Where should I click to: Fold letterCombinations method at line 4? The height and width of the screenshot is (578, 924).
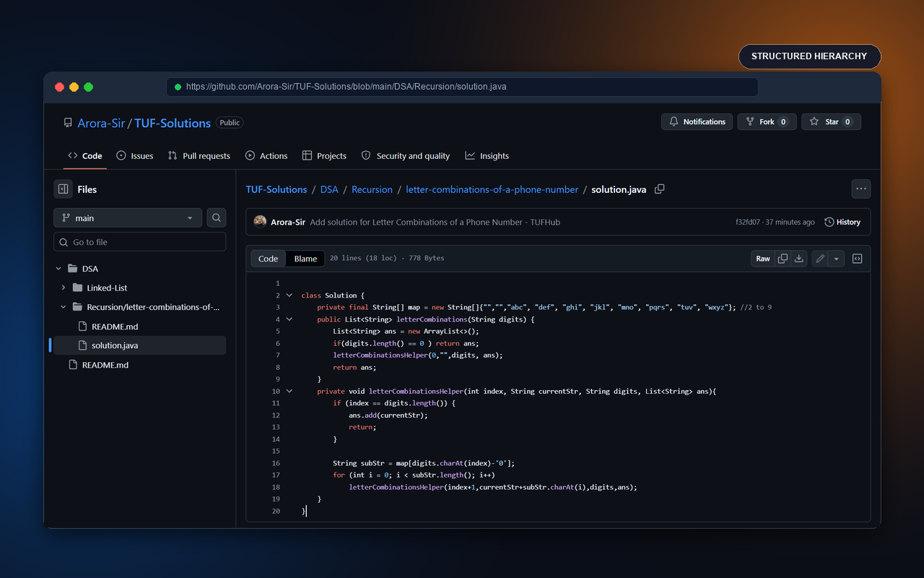289,319
